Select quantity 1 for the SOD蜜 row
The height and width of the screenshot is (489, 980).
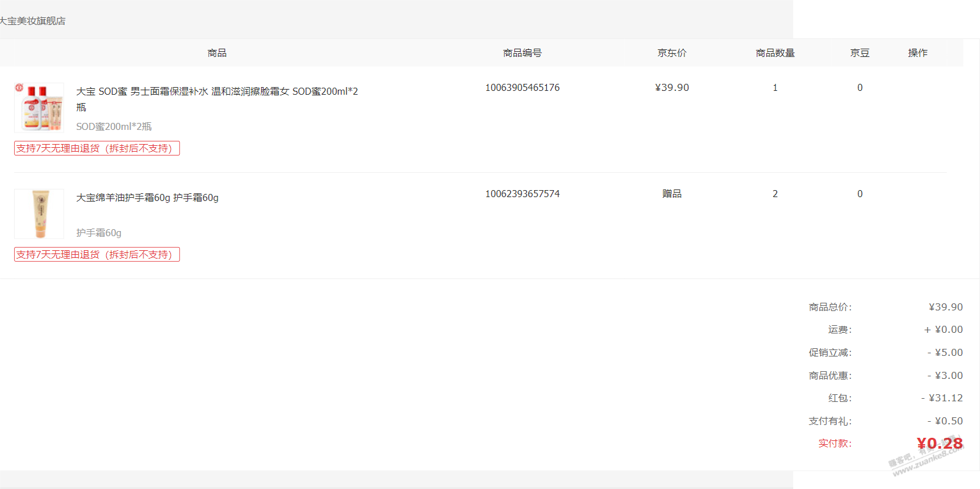(775, 88)
